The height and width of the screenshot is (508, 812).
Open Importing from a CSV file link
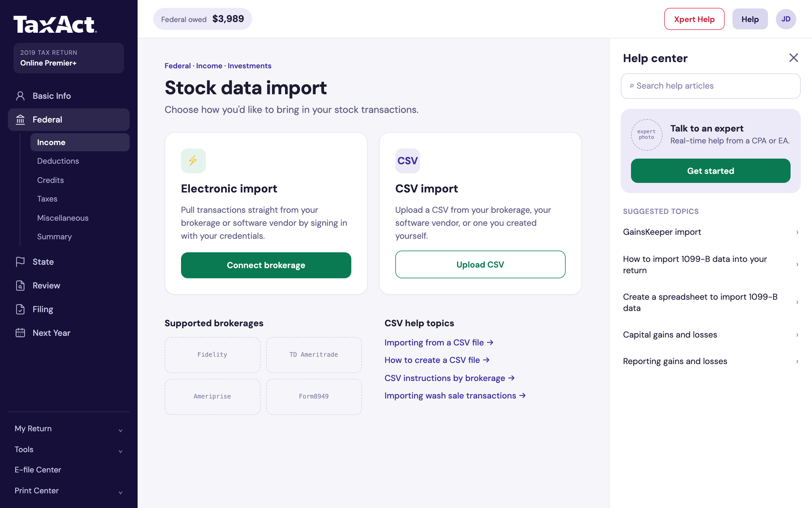coord(439,342)
